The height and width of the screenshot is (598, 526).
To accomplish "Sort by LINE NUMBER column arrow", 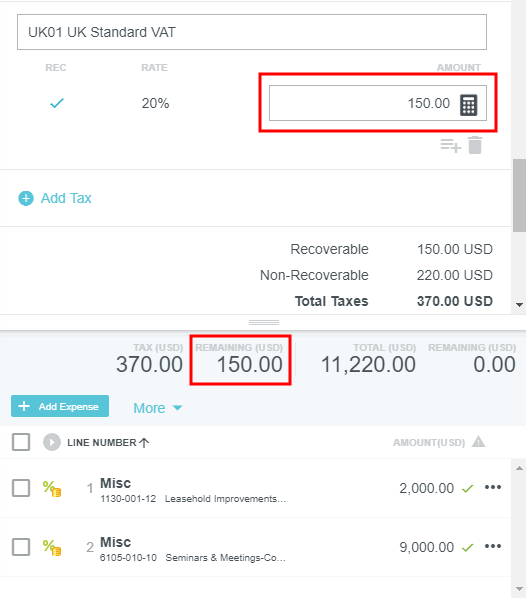I will point(144,443).
